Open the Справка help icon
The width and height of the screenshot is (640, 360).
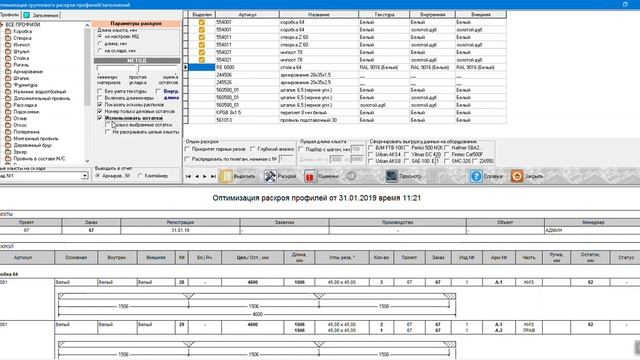click(476, 176)
